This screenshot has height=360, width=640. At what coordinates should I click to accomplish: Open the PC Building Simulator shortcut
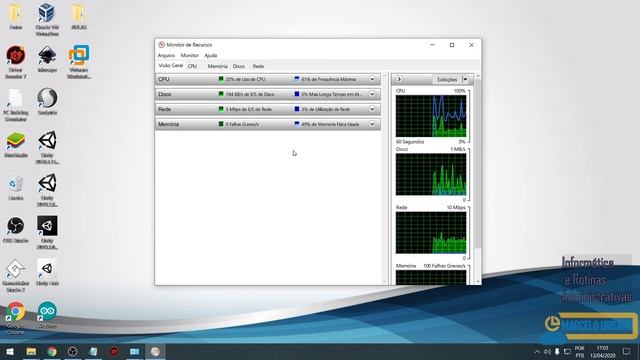(x=16, y=105)
